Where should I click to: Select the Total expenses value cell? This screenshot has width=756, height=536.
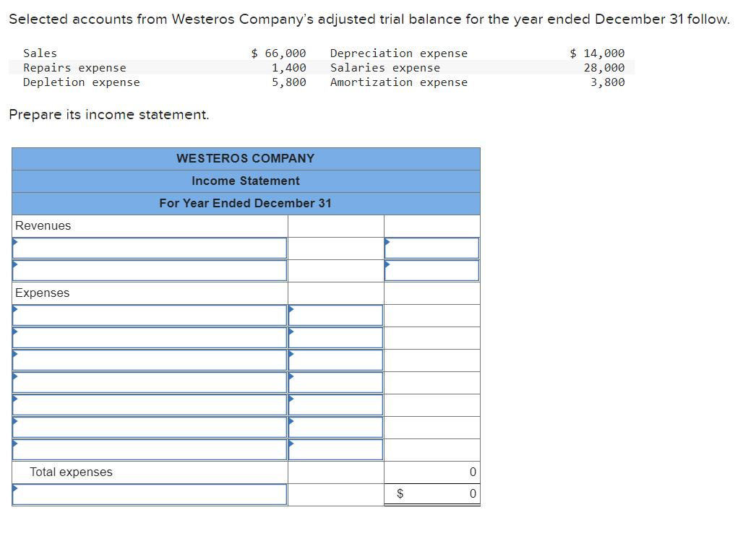tap(432, 472)
